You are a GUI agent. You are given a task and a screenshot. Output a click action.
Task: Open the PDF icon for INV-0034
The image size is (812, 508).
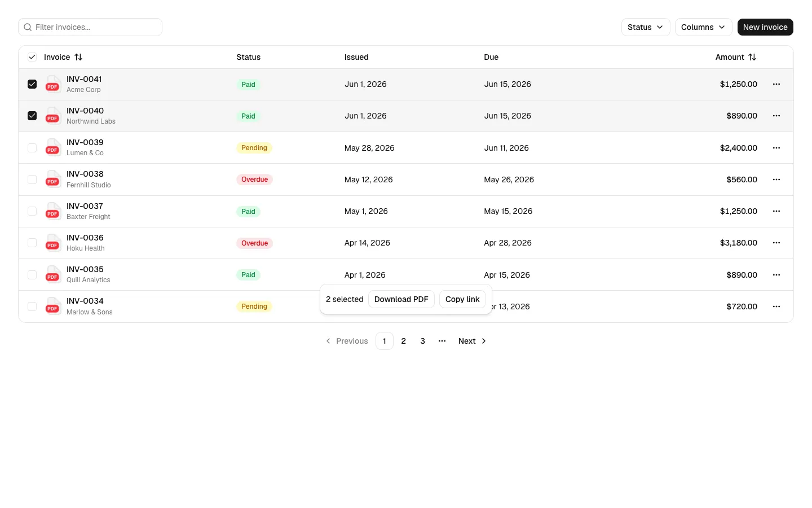point(53,306)
